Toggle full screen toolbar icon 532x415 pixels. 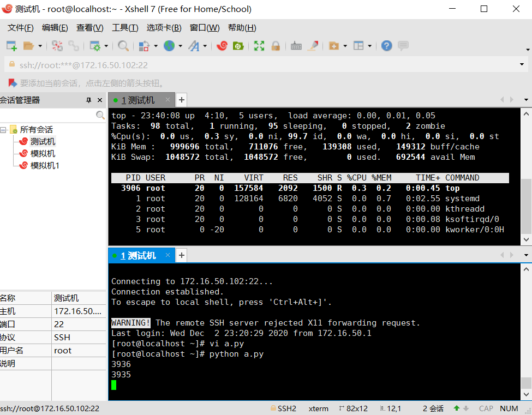tap(259, 46)
